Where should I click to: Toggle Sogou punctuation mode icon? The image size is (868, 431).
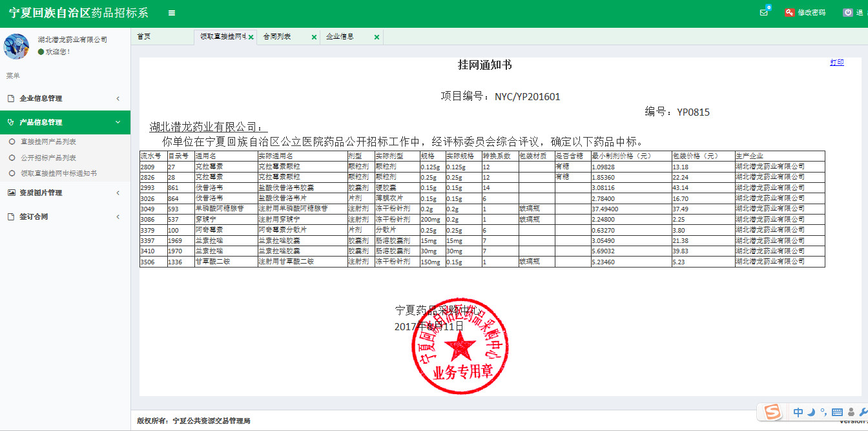823,412
